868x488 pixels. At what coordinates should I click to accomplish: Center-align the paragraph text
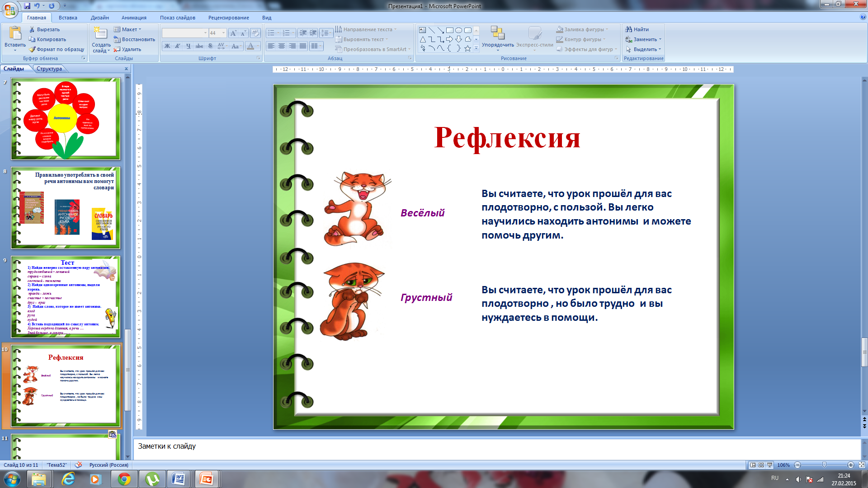[x=282, y=46]
